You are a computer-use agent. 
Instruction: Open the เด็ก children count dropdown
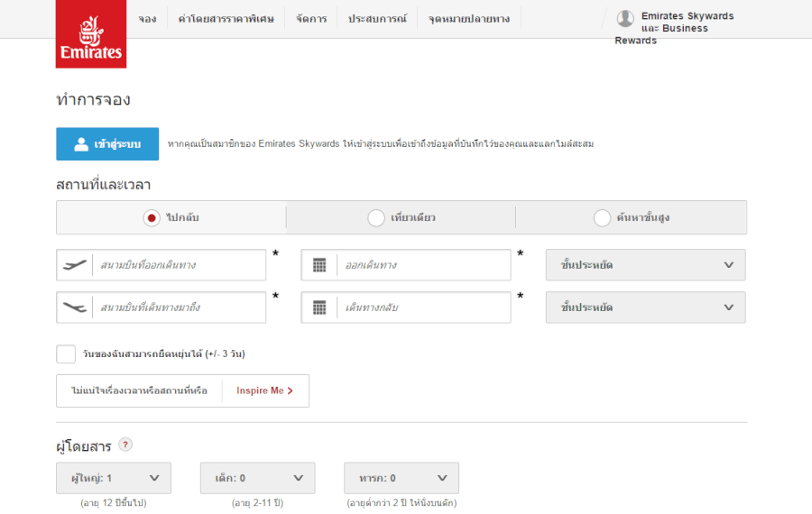(257, 478)
